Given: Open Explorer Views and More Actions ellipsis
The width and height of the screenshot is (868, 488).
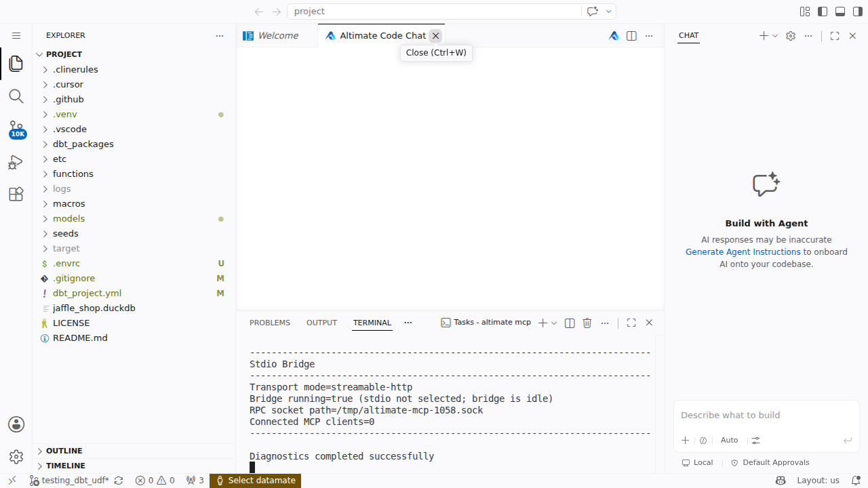Looking at the screenshot, I should (x=220, y=35).
